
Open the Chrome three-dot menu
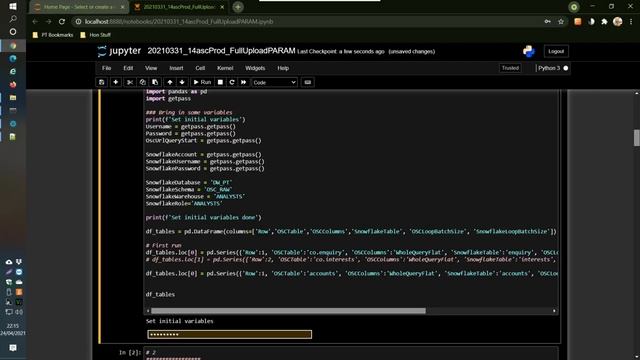(631, 22)
